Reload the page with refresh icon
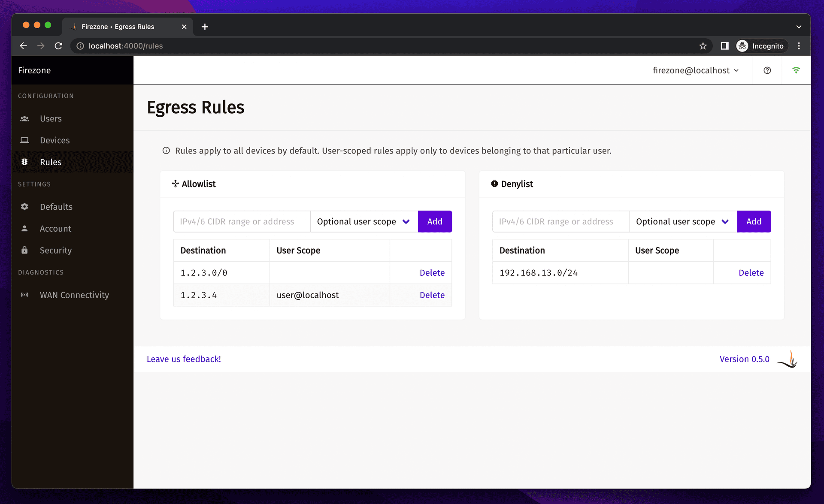The width and height of the screenshot is (824, 504). coord(59,46)
